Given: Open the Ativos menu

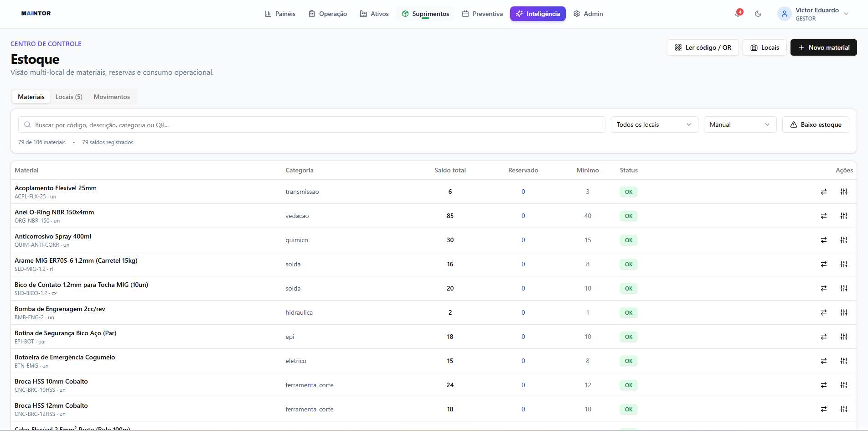Looking at the screenshot, I should click(374, 14).
